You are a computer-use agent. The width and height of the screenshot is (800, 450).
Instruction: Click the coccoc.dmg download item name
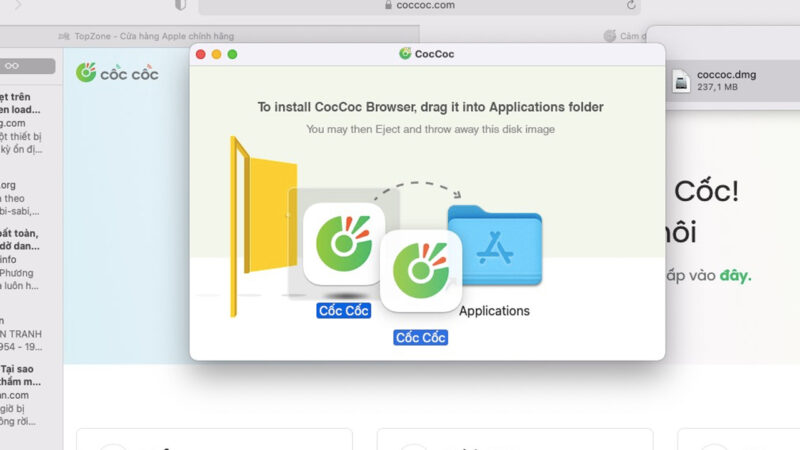(x=723, y=73)
